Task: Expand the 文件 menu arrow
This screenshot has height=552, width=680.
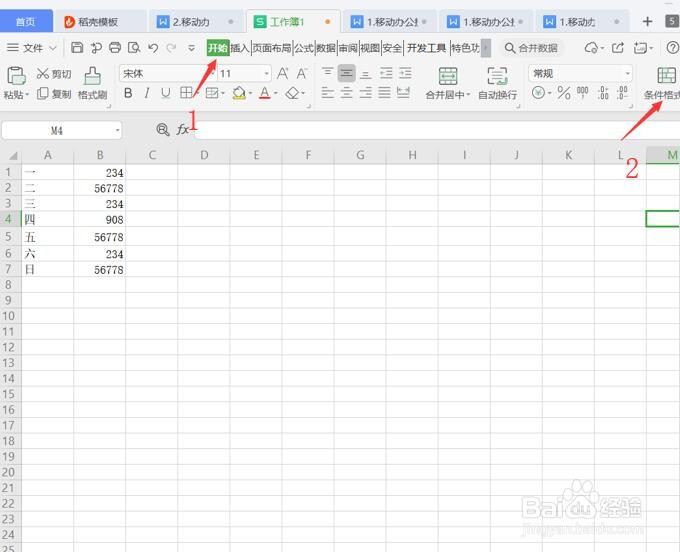Action: click(52, 48)
